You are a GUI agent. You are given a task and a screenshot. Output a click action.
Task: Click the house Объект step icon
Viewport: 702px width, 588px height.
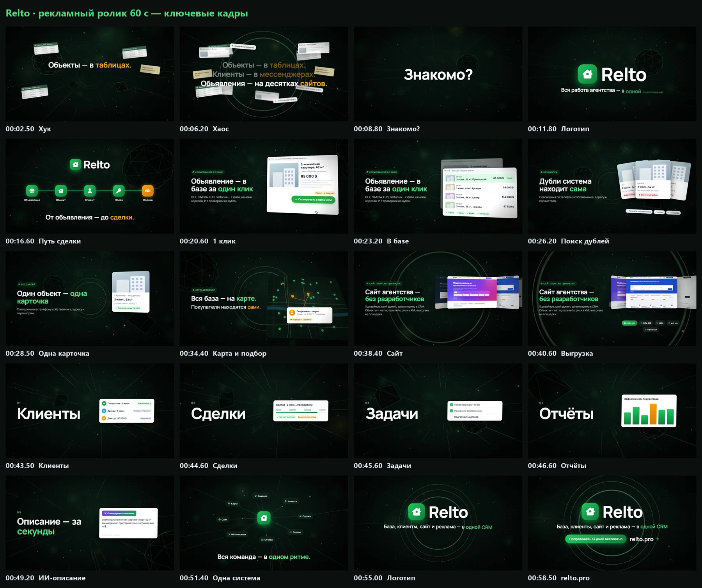click(61, 191)
